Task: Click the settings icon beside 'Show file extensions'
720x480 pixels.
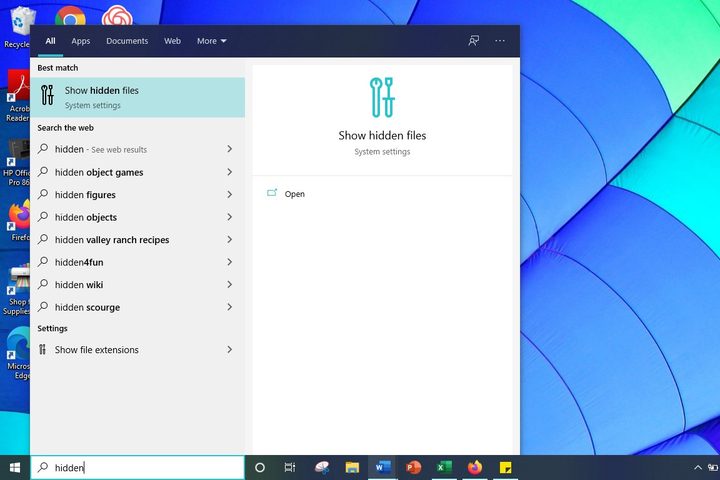Action: 42,350
